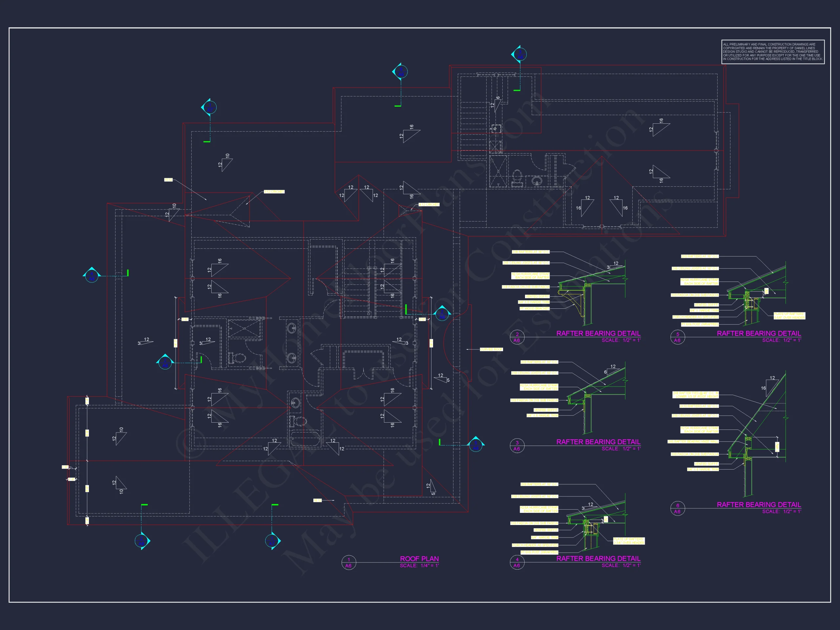Screen dimensions: 840x630
Task: Pick the cyan 6/A6 section marker above plan
Action: [x=400, y=72]
